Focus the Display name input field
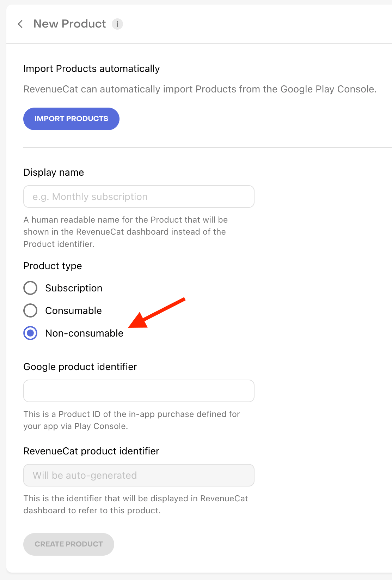The width and height of the screenshot is (392, 580). (139, 197)
